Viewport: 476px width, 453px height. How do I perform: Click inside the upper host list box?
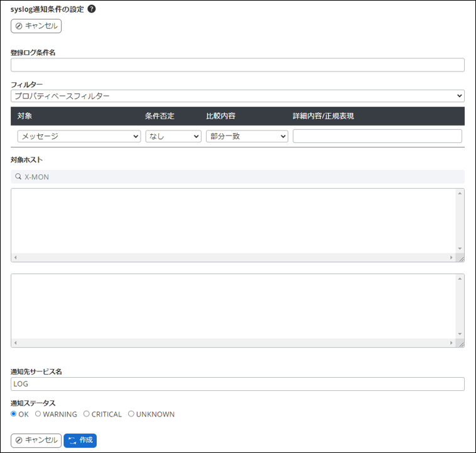click(232, 220)
